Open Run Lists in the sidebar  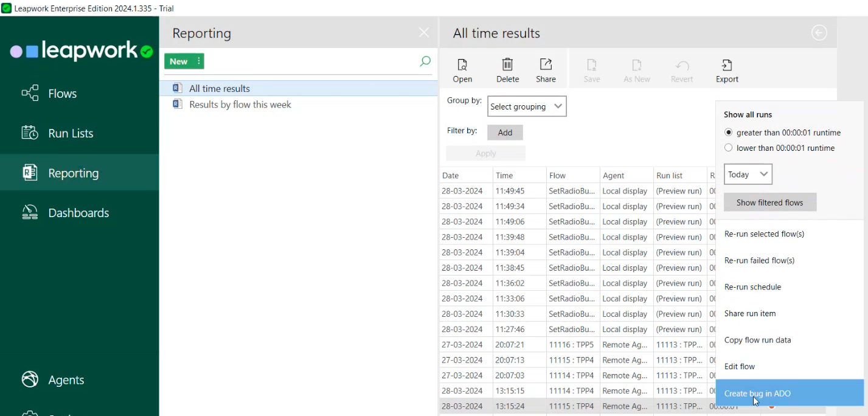[x=71, y=133]
